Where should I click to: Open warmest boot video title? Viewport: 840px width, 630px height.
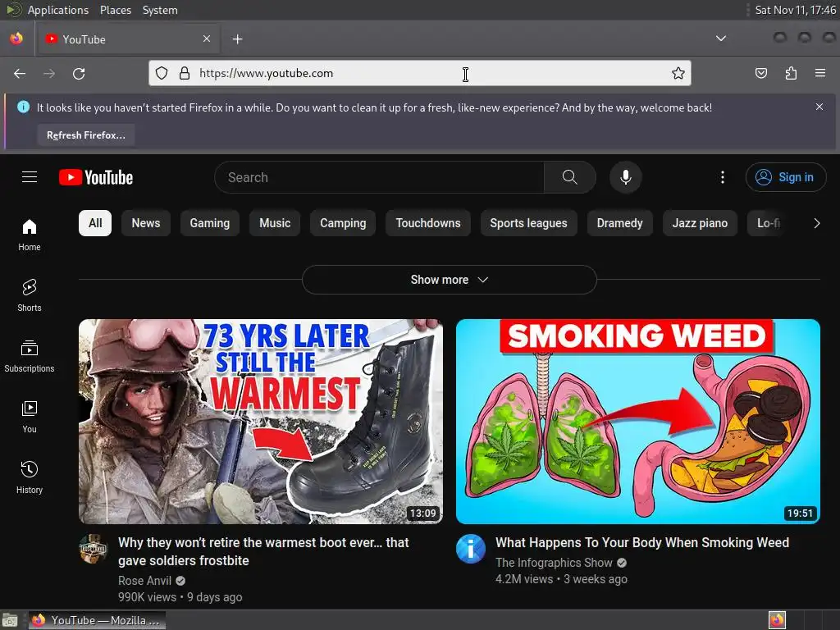pos(263,551)
